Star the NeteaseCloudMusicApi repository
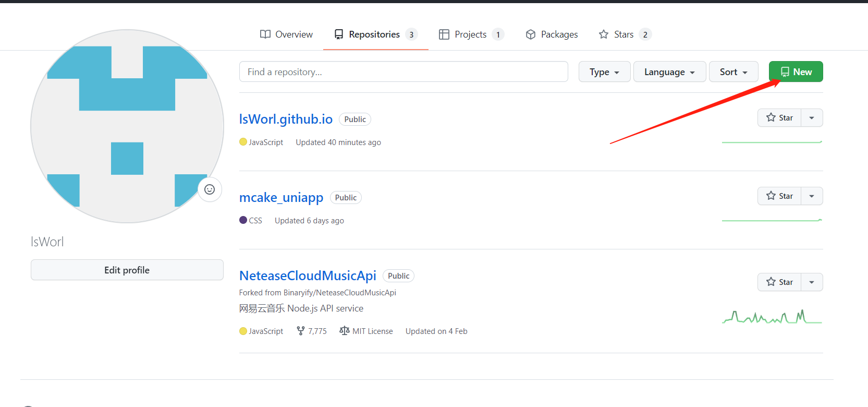The image size is (868, 407). click(779, 282)
